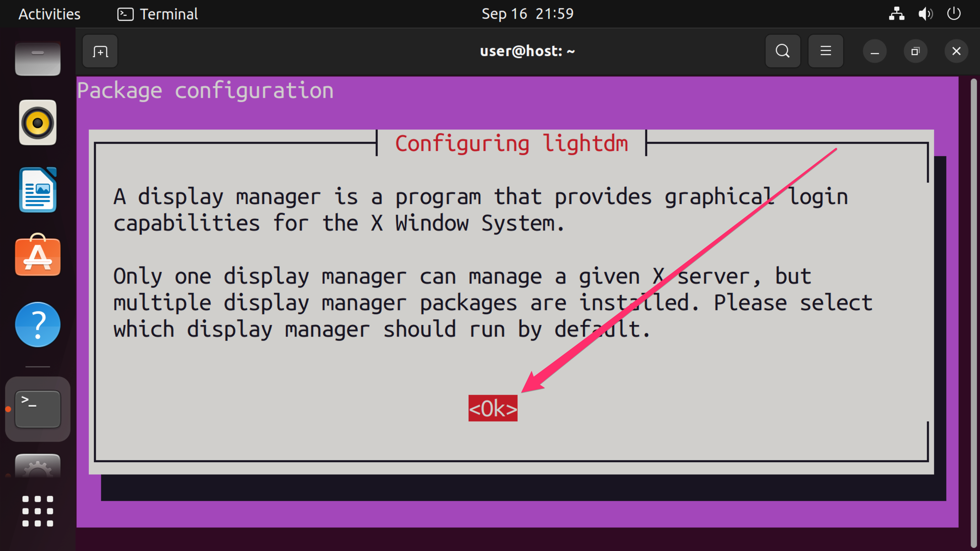This screenshot has height=551, width=980.
Task: Click the user@host terminal title bar
Action: [527, 51]
